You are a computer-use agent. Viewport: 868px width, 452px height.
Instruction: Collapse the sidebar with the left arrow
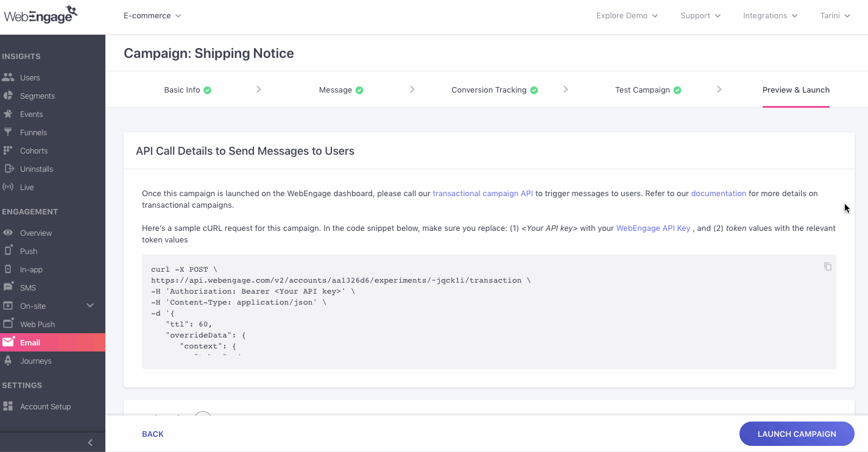click(90, 443)
